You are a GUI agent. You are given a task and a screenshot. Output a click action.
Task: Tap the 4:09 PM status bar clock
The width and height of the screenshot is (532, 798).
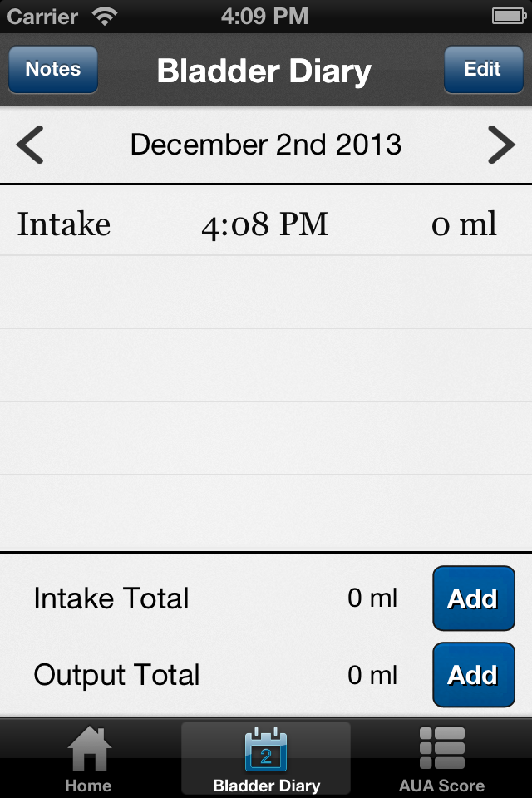[264, 17]
